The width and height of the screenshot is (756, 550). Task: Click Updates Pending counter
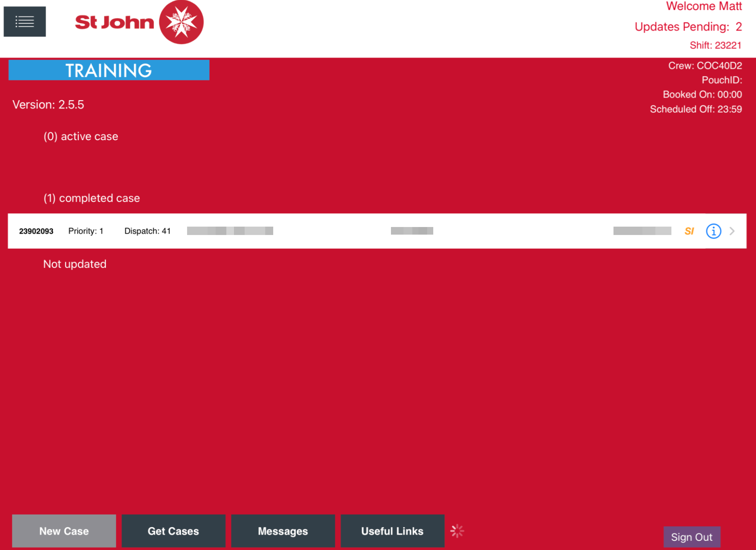point(688,27)
